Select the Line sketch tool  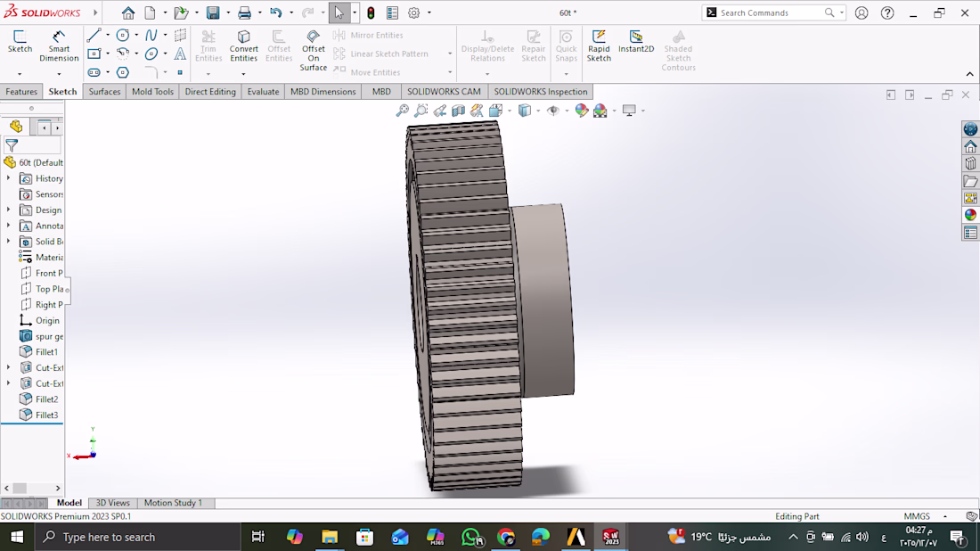[x=94, y=36]
